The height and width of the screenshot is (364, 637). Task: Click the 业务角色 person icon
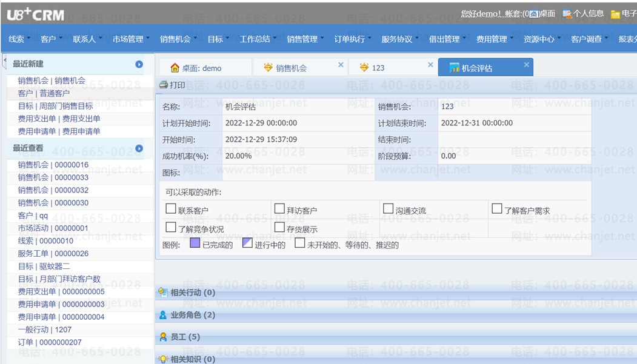coord(163,314)
